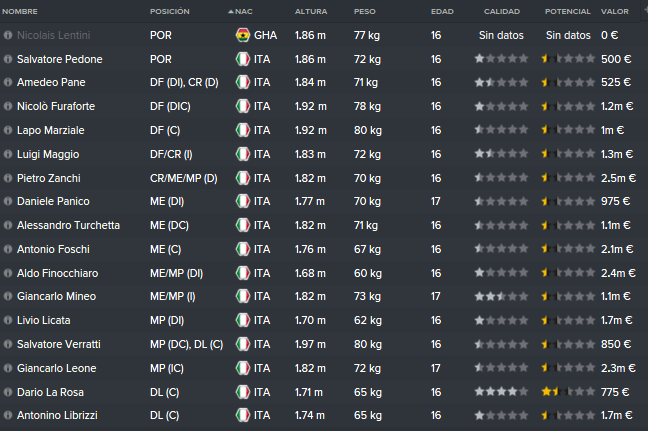Click info icon beside Nicolais Lentini
648x431 pixels.
7,36
